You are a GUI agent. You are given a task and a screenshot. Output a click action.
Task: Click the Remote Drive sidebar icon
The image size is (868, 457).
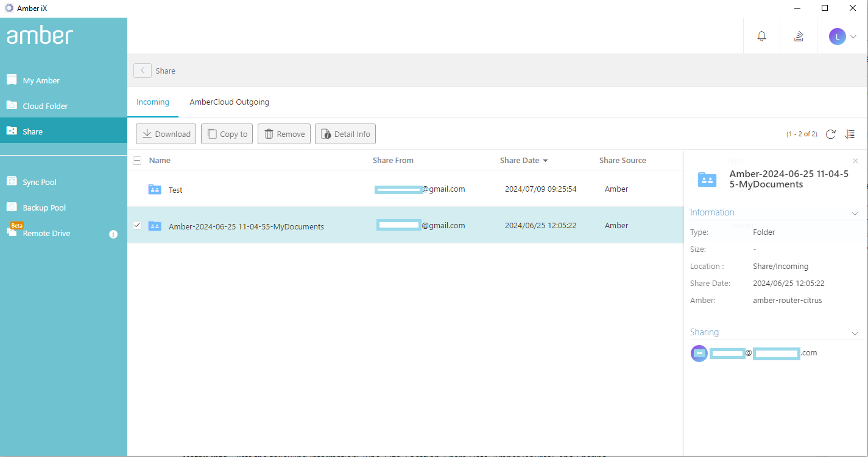12,232
